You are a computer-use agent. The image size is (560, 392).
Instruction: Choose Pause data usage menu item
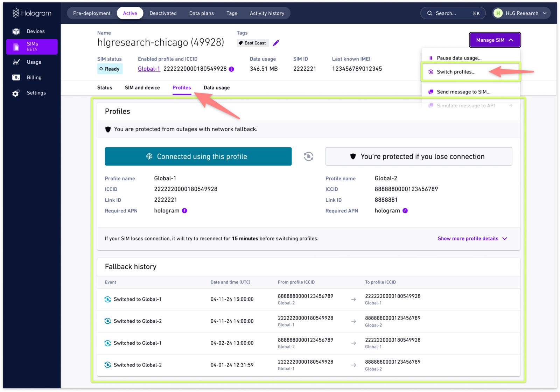pos(470,58)
